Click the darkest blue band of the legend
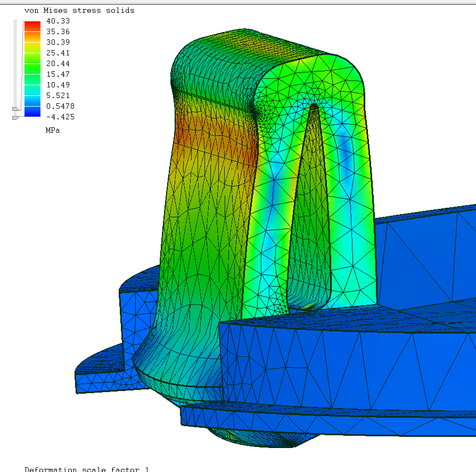Viewport: 476px width, 472px height. click(x=32, y=111)
